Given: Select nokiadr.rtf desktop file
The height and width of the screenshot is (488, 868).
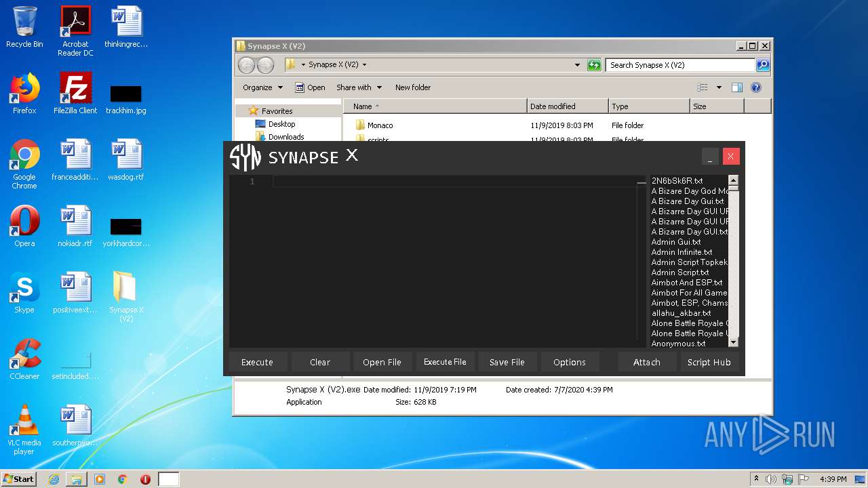Looking at the screenshot, I should [75, 226].
